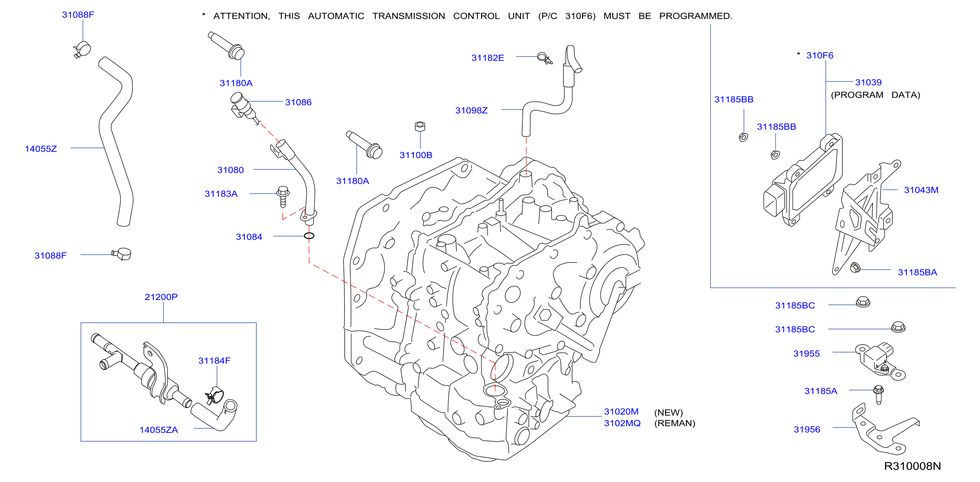Click the 14055Z hose part number
980x482 pixels.
point(41,149)
